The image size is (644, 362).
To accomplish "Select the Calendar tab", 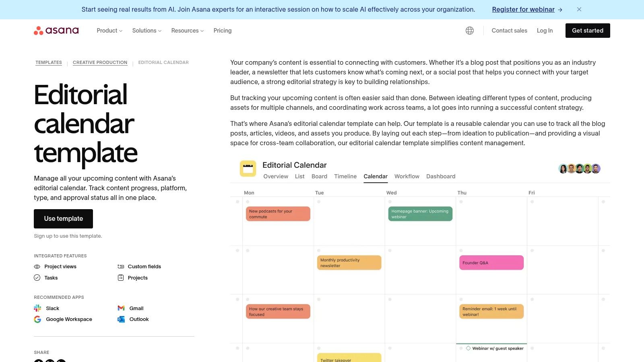I will point(376,176).
